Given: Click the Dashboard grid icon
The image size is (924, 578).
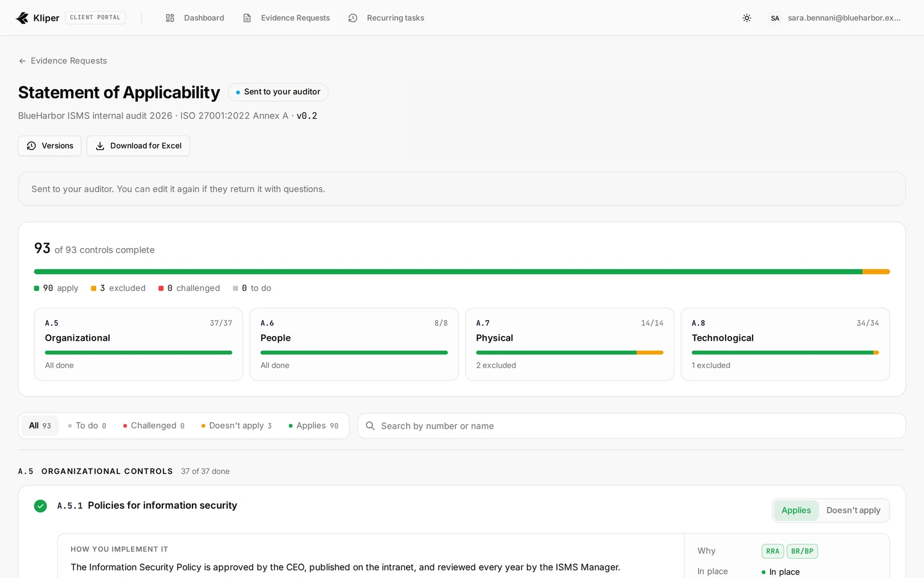Looking at the screenshot, I should 170,18.
